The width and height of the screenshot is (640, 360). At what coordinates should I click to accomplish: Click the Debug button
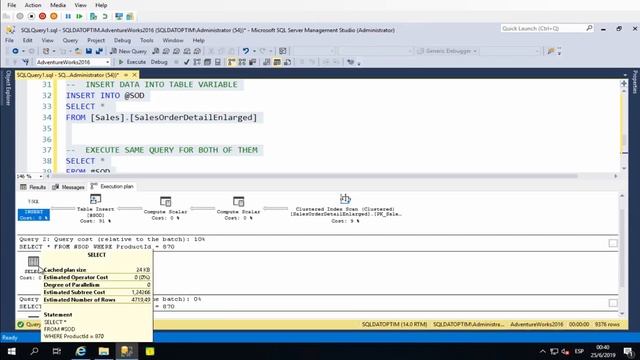pyautogui.click(x=159, y=62)
